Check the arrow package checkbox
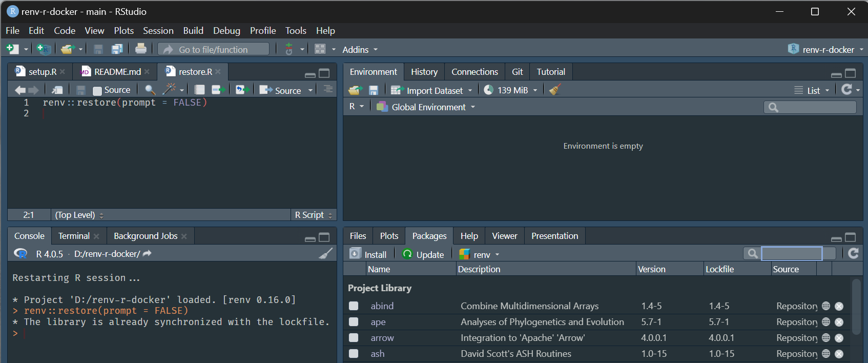The height and width of the screenshot is (363, 868). coord(354,338)
